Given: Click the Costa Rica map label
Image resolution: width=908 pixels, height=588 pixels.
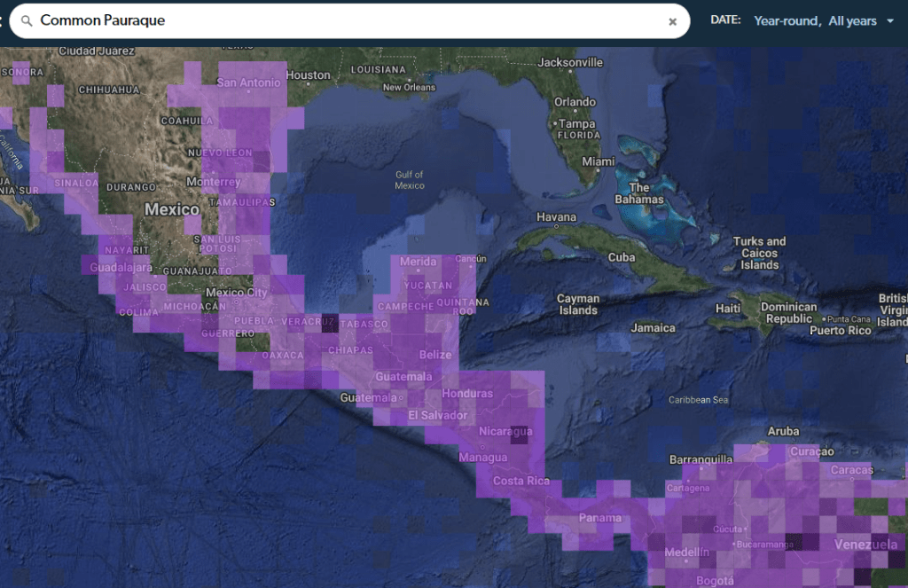Looking at the screenshot, I should point(521,482).
